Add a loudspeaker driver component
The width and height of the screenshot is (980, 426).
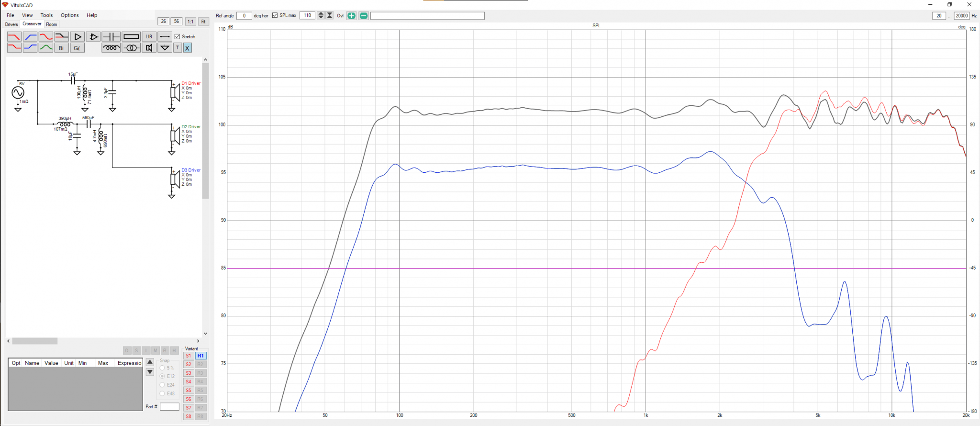(149, 47)
